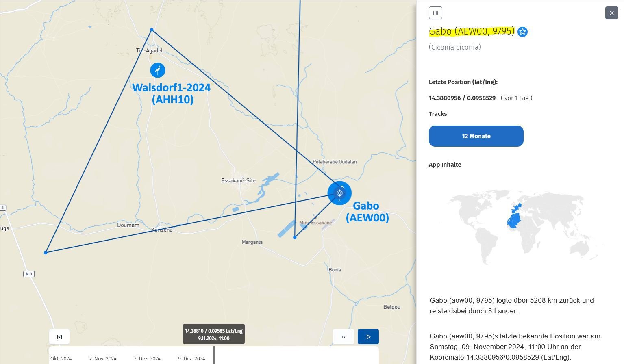Select Gabo's current position marker
Screen dimensions: 624x364
click(339, 193)
